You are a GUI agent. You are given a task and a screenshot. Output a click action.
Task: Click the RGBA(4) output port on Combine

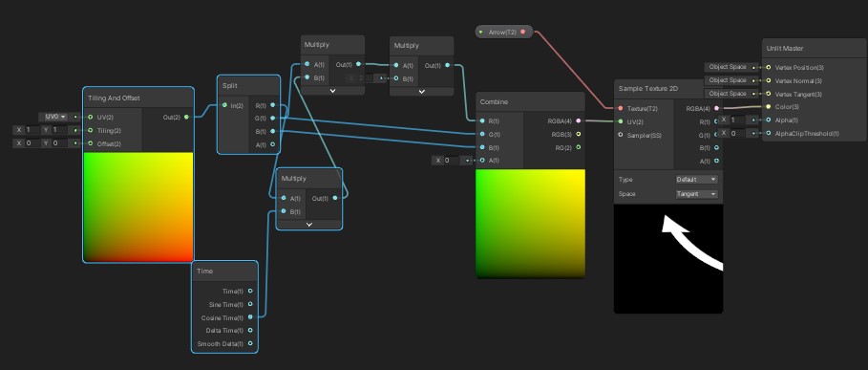(579, 120)
